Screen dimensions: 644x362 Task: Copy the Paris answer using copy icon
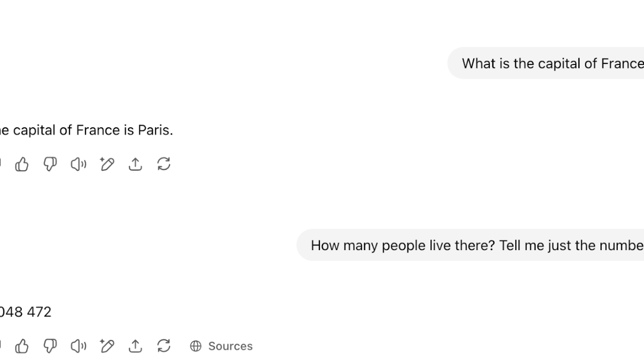click(0, 164)
